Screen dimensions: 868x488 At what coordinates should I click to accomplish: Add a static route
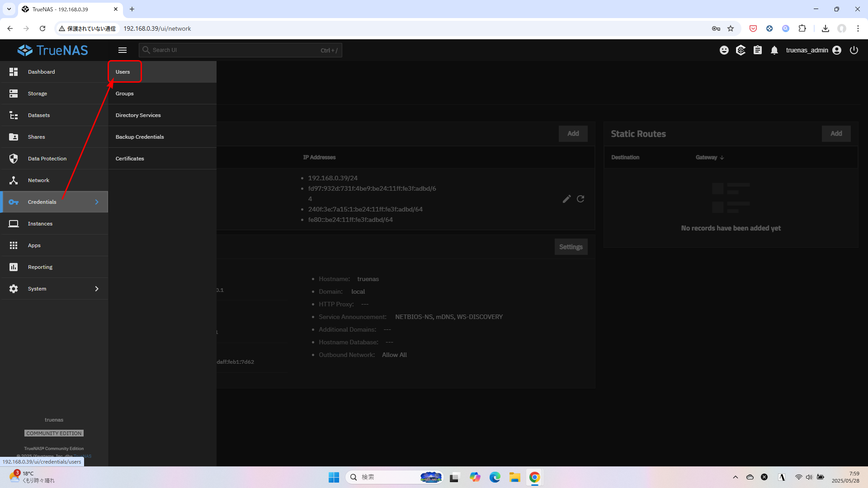tap(836, 134)
